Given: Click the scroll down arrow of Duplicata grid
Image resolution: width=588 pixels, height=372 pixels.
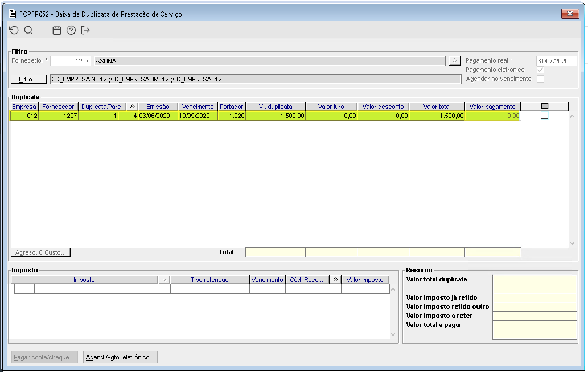Looking at the screenshot, I should coord(572,243).
